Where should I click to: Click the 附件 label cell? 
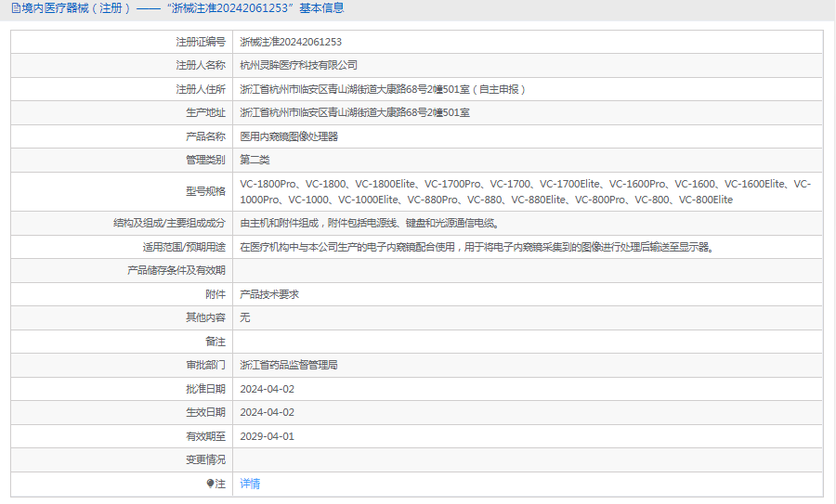(x=122, y=294)
